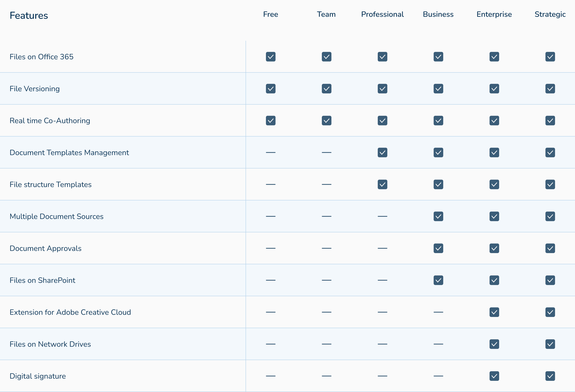Screen dimensions: 575x392
Task: Click Enterprise checkmark for Files on Network Drives
Action: [494, 344]
